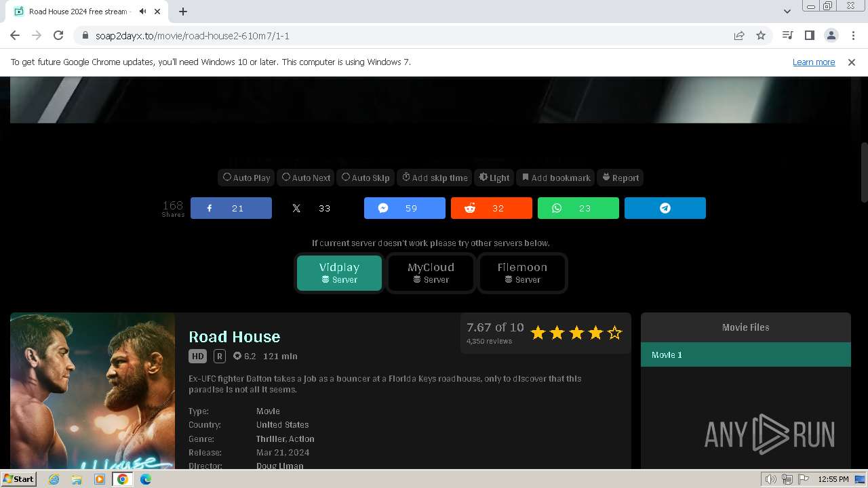
Task: Reload the current page
Action: [58, 35]
